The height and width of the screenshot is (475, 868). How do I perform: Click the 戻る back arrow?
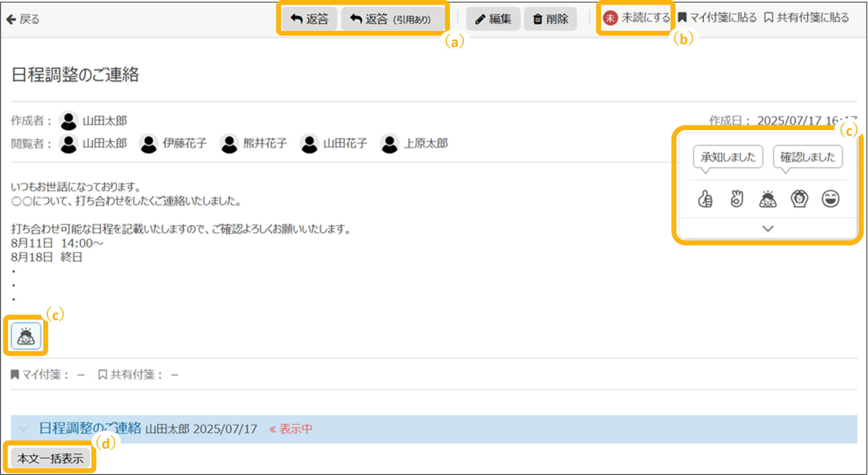point(23,19)
